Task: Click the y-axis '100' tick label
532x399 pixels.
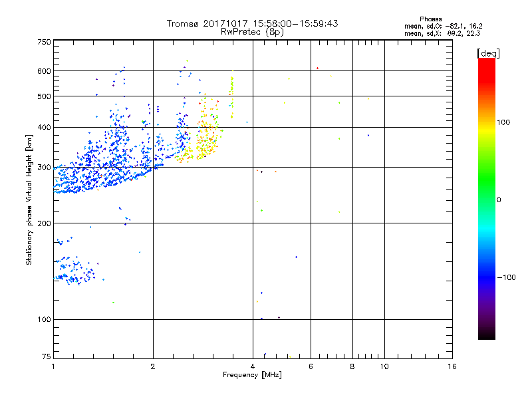Action: [x=44, y=319]
